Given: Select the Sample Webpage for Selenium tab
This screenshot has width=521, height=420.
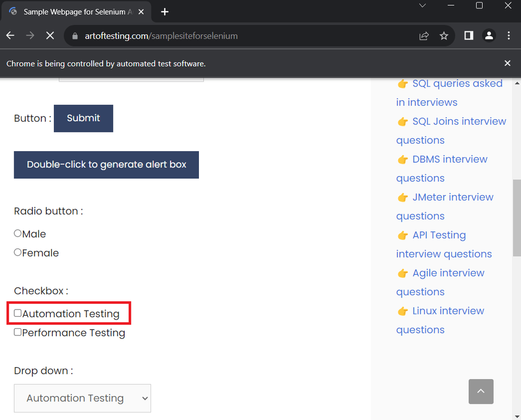Looking at the screenshot, I should point(76,12).
